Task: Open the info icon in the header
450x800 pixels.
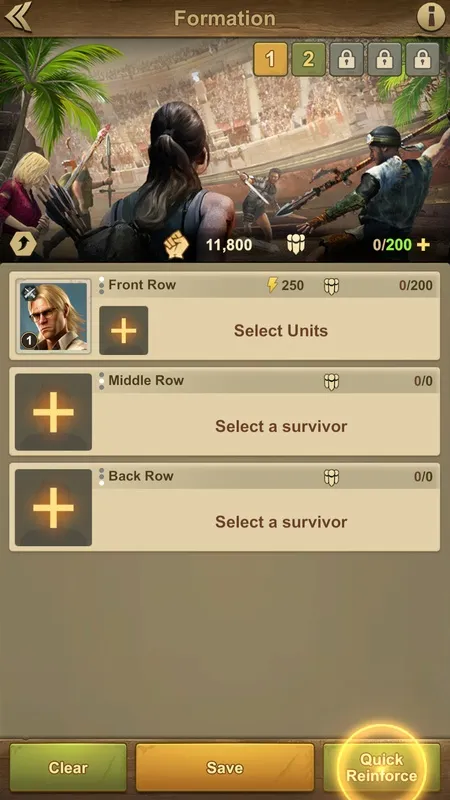Action: pyautogui.click(x=431, y=17)
